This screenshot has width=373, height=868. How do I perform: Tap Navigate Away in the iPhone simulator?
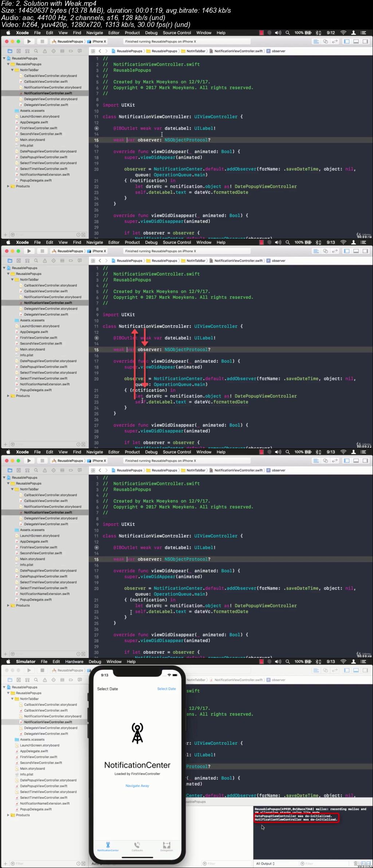click(x=137, y=786)
